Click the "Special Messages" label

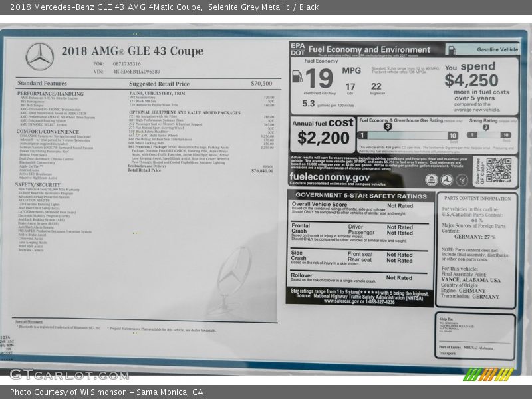pos(29,322)
